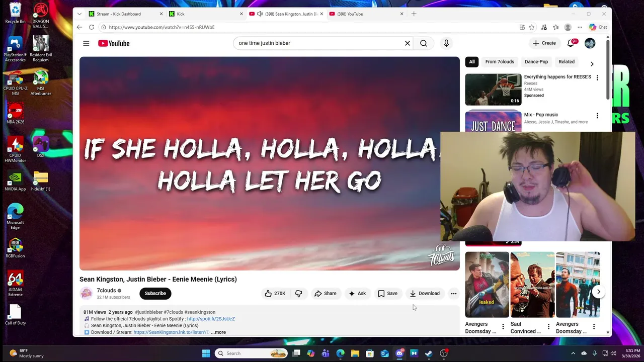This screenshot has height=362, width=644.
Task: Open options for Mix - Pop music
Action: tap(597, 116)
